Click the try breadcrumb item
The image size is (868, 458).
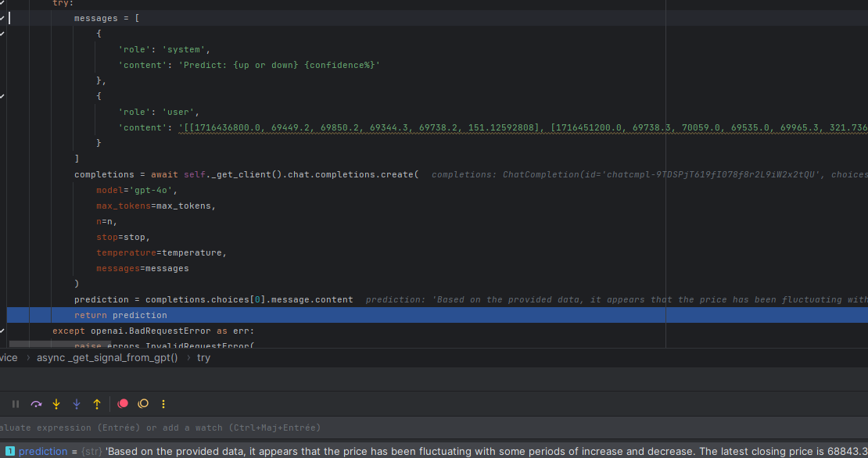(x=203, y=357)
